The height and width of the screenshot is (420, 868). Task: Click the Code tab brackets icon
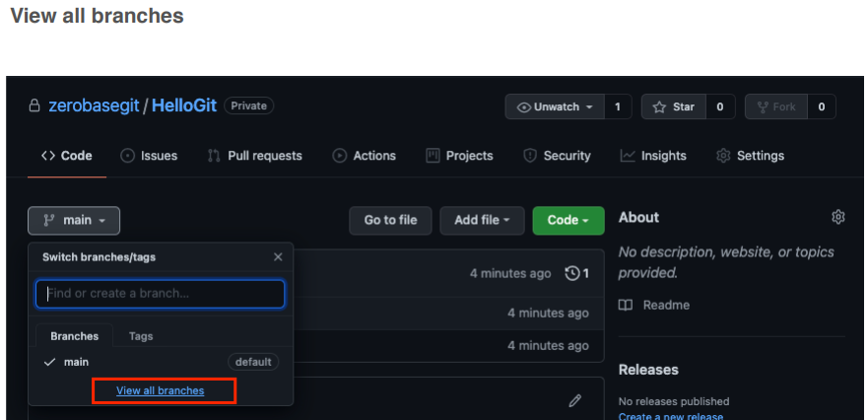48,156
